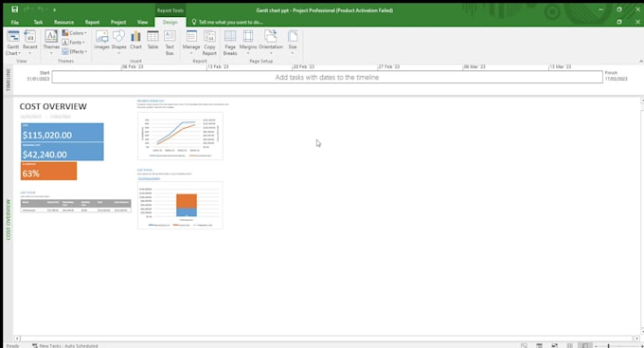Switch to the Project tab
Image resolution: width=644 pixels, height=348 pixels.
[118, 22]
